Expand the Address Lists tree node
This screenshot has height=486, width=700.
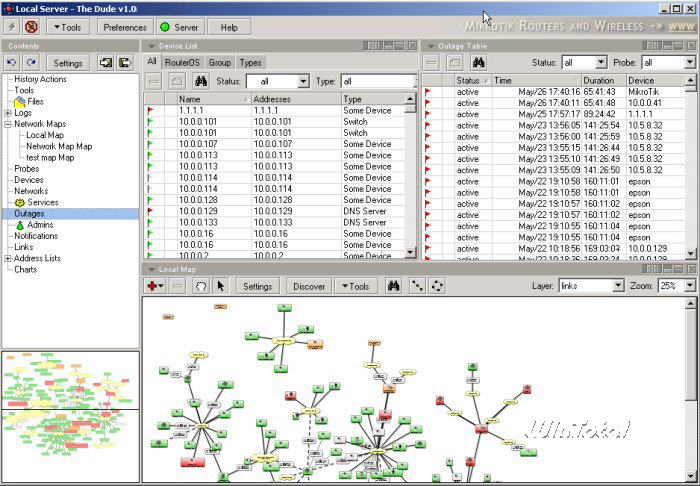(8, 258)
